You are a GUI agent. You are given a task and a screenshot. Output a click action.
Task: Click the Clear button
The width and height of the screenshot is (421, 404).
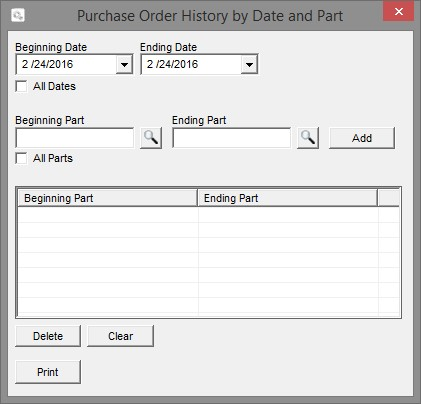(120, 336)
